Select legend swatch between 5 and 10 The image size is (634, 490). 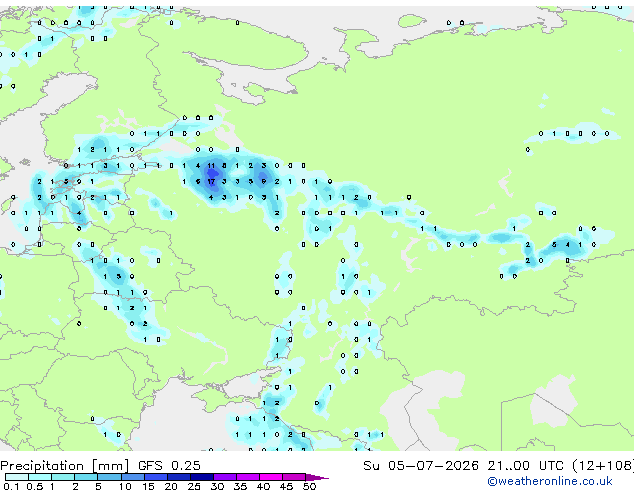(x=109, y=477)
